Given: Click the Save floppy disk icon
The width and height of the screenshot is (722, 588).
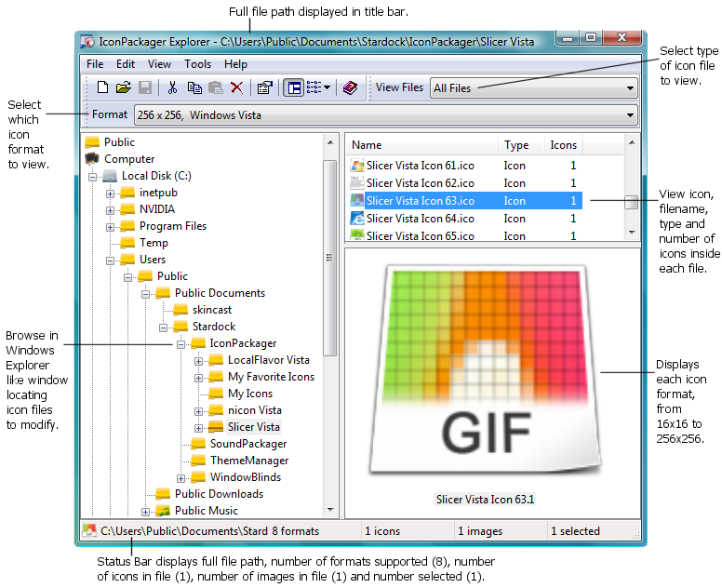Looking at the screenshot, I should (x=145, y=87).
